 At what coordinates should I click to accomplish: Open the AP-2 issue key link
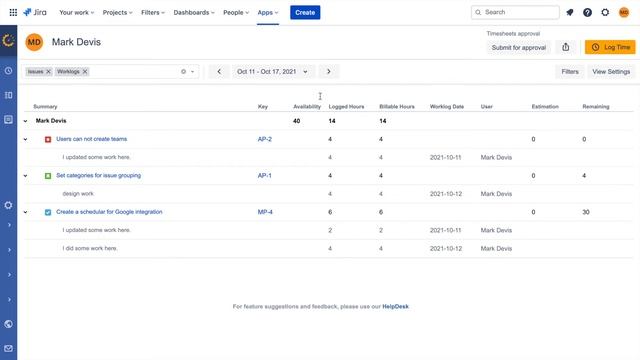[x=264, y=139]
